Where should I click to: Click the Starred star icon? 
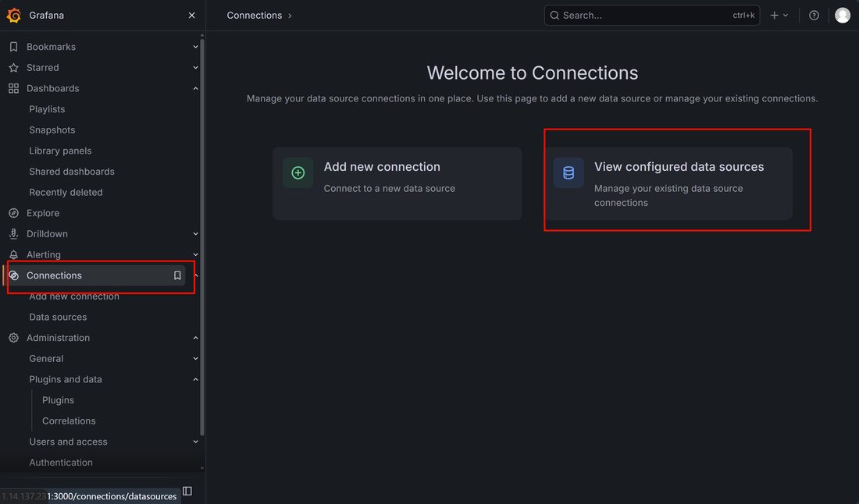click(14, 68)
